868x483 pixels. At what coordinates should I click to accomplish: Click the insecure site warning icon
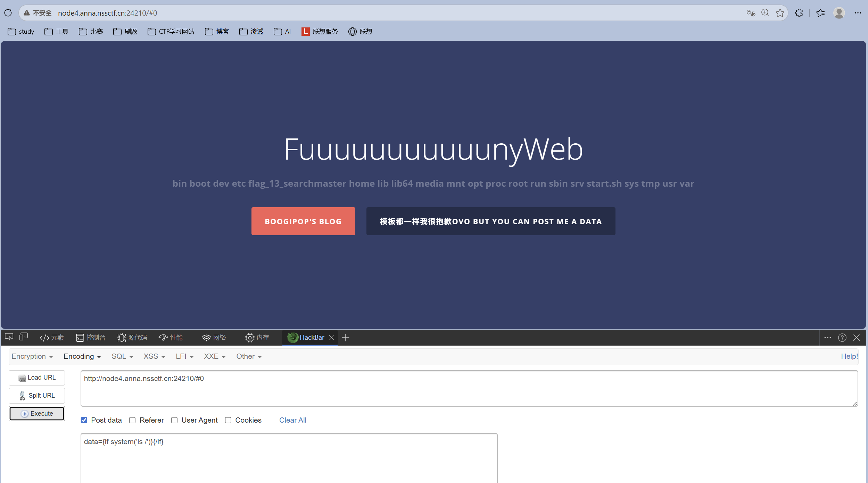click(x=26, y=13)
